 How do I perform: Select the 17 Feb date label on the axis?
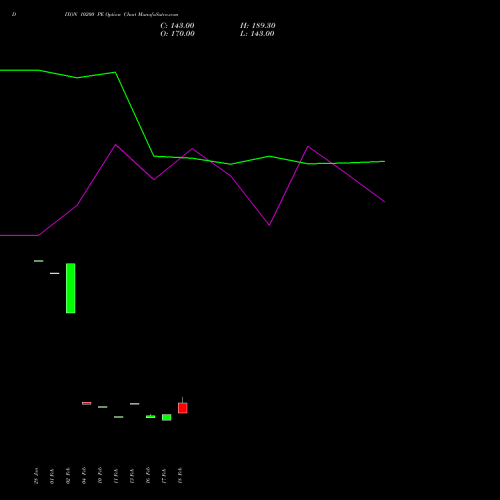[164, 476]
